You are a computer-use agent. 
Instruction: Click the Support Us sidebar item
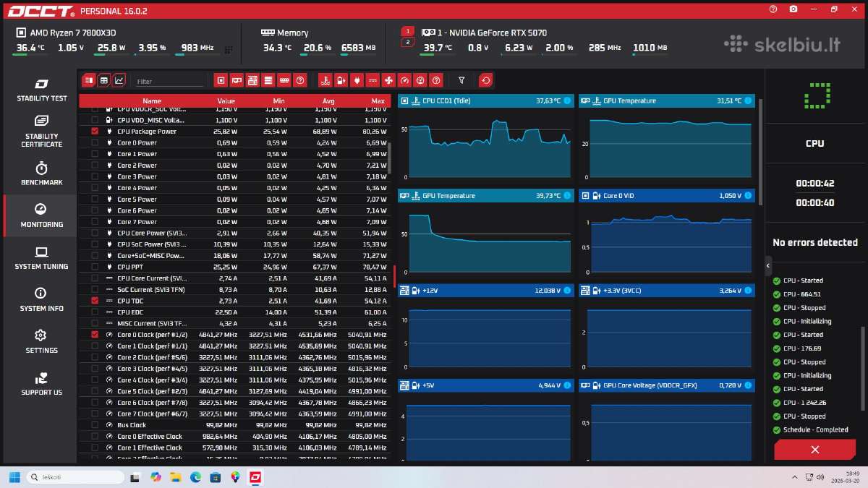(x=41, y=384)
